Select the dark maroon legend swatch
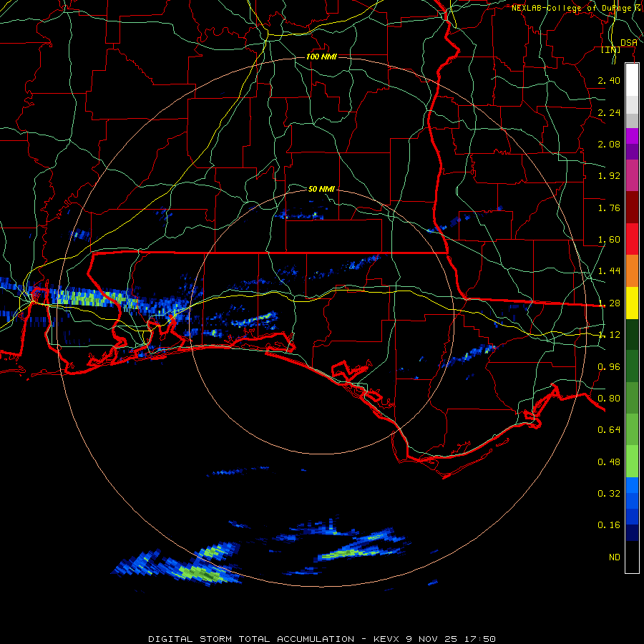The image size is (644, 644). point(632,208)
